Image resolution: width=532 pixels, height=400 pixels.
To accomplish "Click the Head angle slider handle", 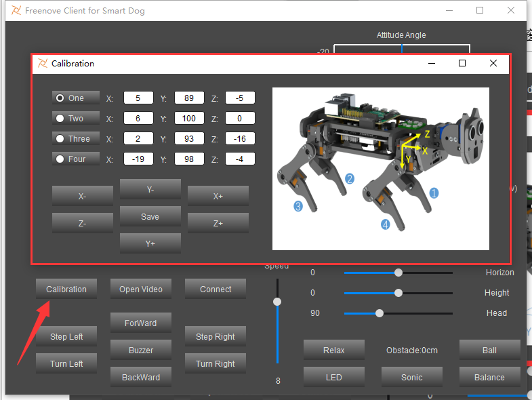I will [x=380, y=313].
